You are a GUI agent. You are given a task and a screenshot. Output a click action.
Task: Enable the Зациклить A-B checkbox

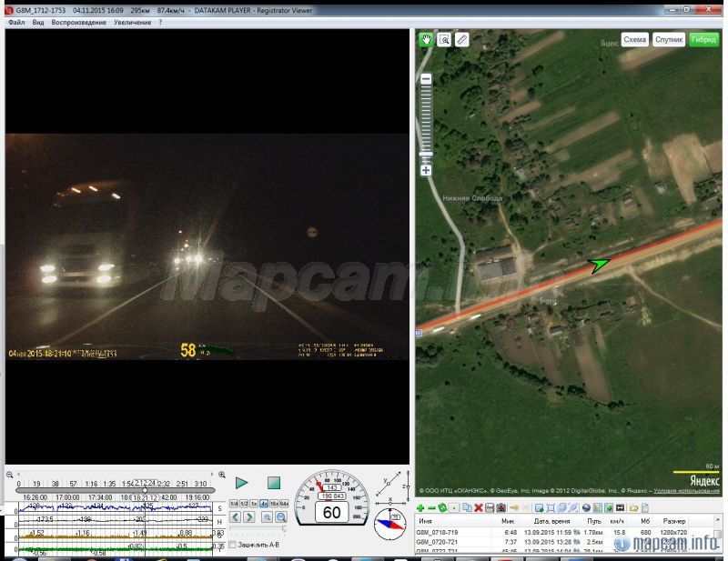(233, 545)
